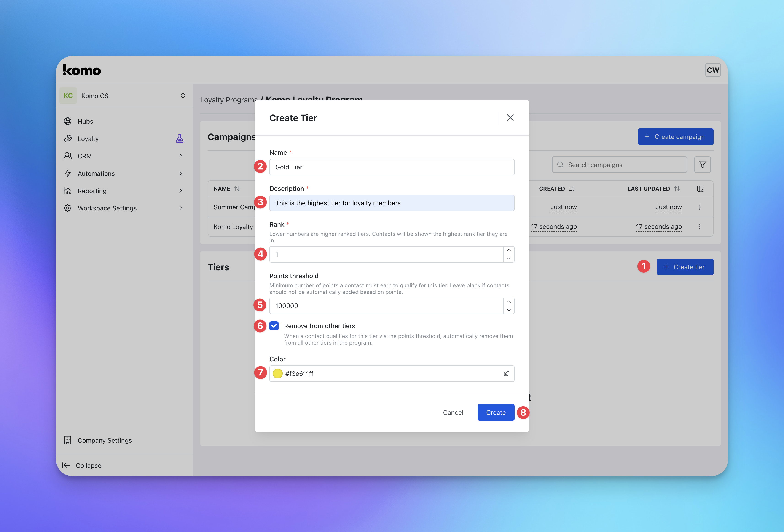Click the color edit pencil icon
This screenshot has height=532, width=784.
click(x=506, y=374)
